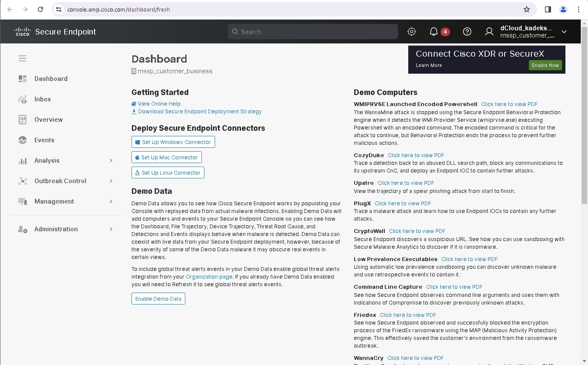Click the Inbox sidebar icon

22,99
